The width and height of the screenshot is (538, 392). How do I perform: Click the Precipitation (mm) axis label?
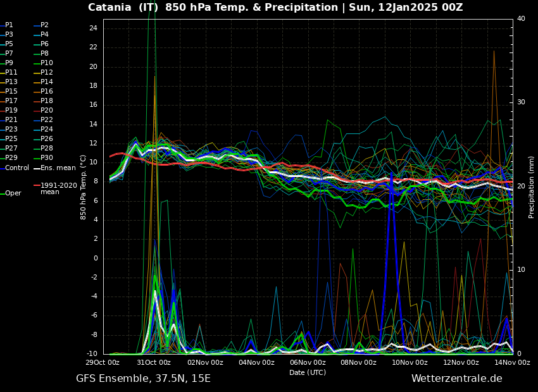532,187
